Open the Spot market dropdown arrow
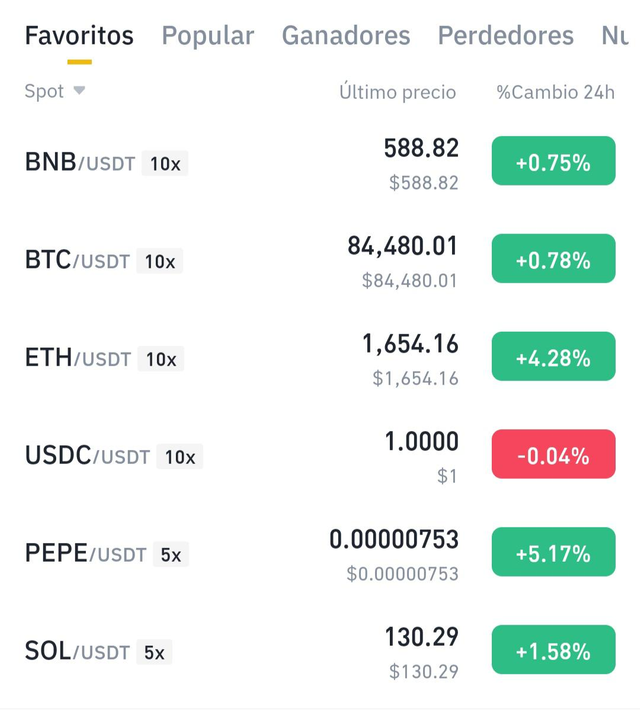Image resolution: width=640 pixels, height=722 pixels. coord(80,90)
